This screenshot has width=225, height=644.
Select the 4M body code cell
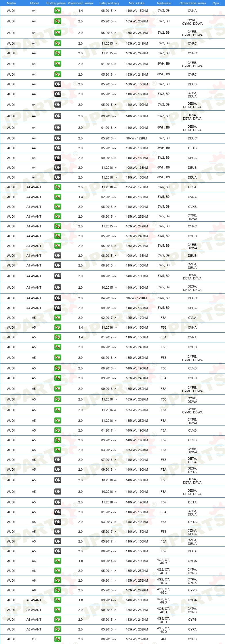(163, 639)
